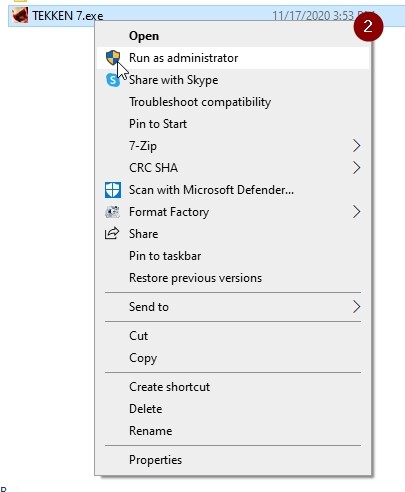Open Properties for the file
This screenshot has width=405, height=492.
click(x=233, y=460)
